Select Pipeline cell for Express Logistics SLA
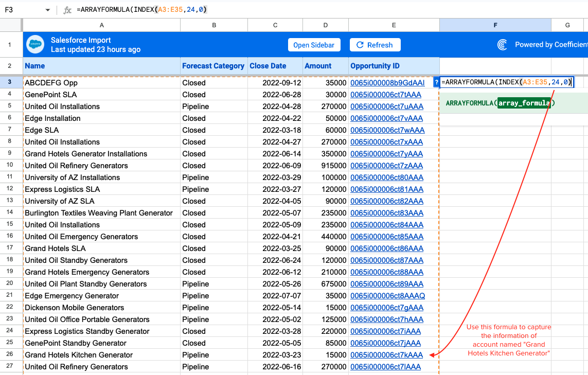This screenshot has height=375, width=588. 214,189
